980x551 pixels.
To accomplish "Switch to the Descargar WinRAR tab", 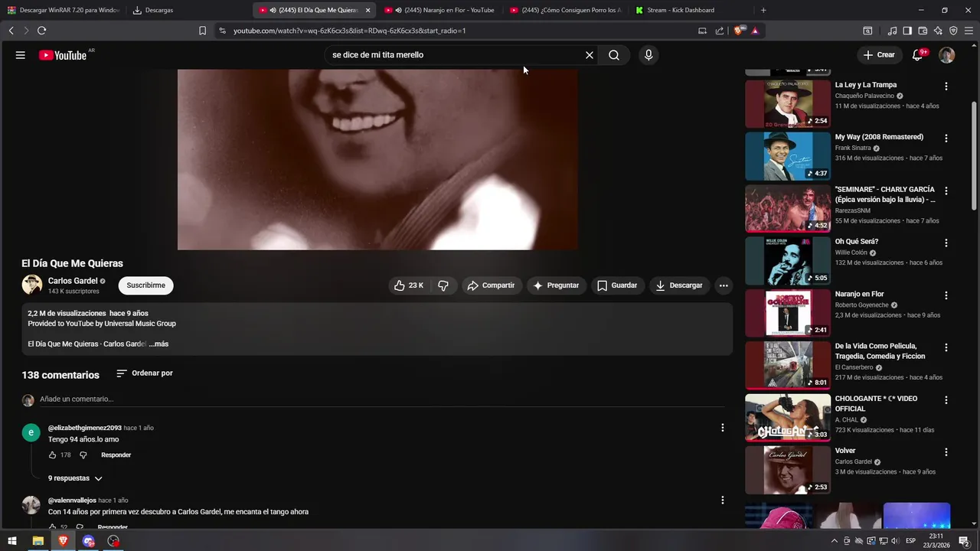I will [64, 10].
